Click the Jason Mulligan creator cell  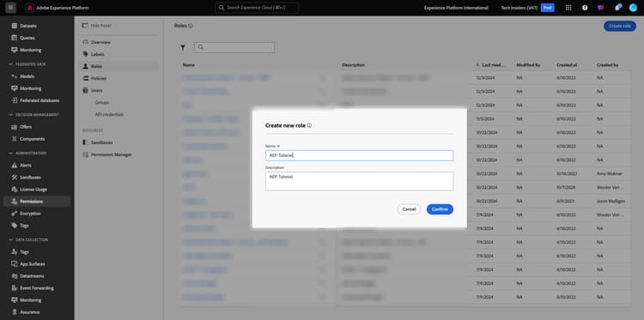click(x=611, y=201)
